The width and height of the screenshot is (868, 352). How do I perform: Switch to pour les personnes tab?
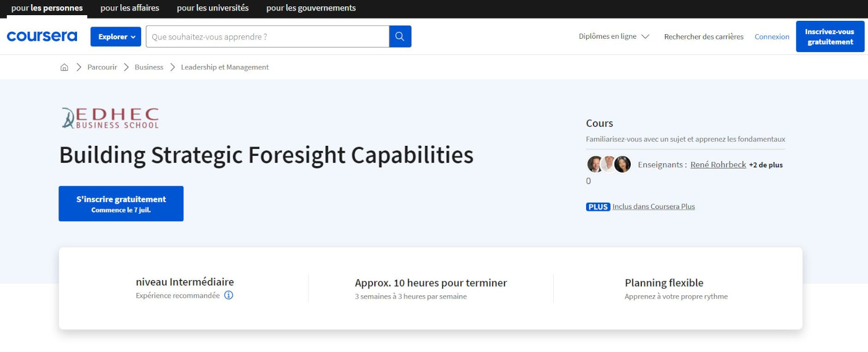point(47,8)
